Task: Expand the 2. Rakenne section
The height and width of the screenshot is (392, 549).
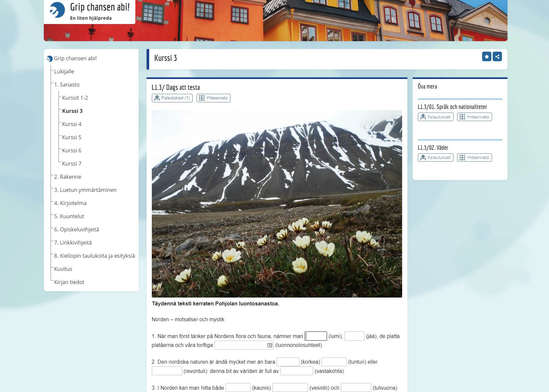Action: [x=68, y=177]
